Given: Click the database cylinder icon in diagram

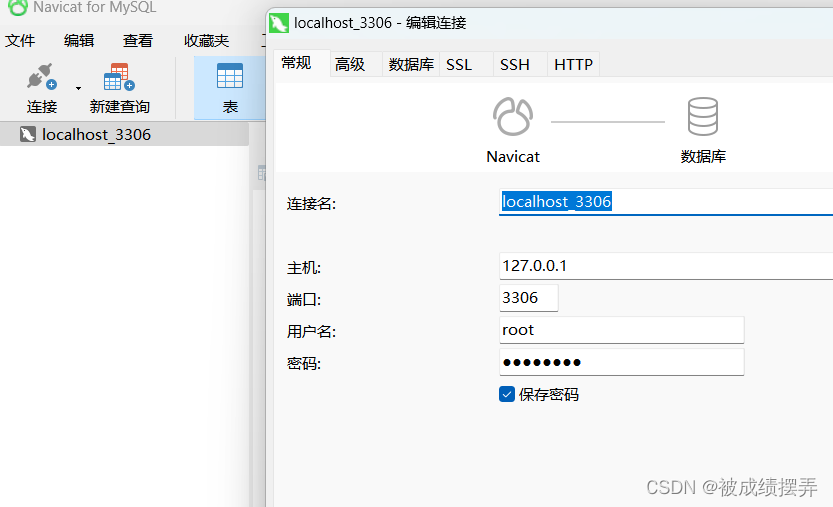Looking at the screenshot, I should tap(703, 116).
